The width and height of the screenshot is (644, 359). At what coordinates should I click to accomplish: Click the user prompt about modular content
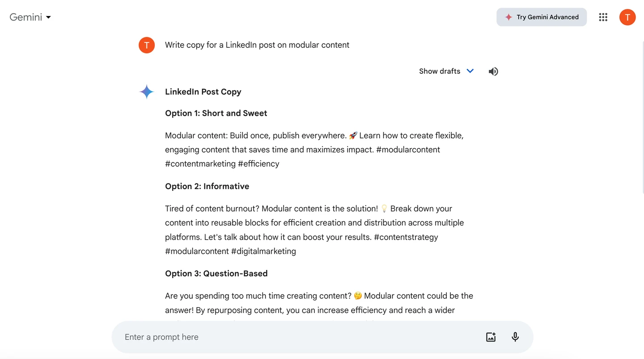click(x=257, y=45)
